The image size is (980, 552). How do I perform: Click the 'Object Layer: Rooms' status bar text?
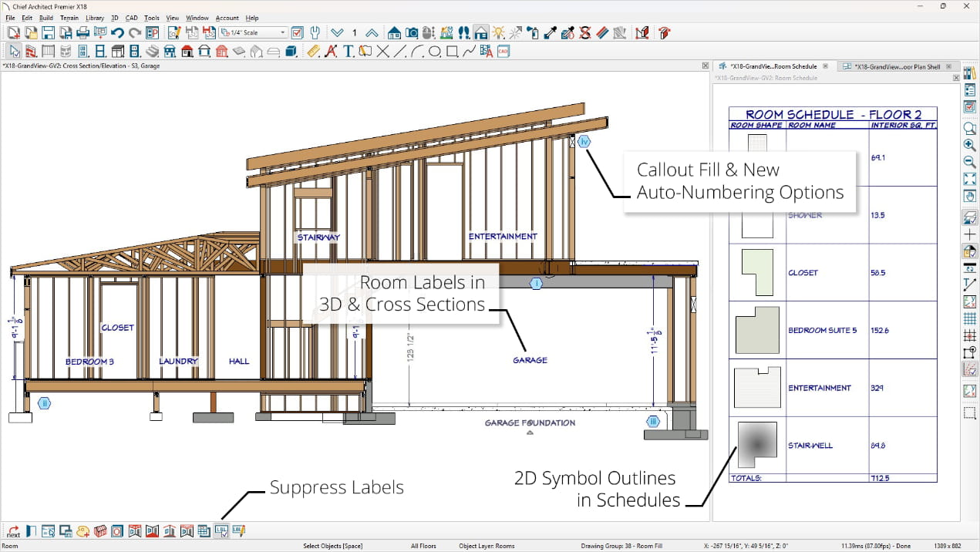487,546
